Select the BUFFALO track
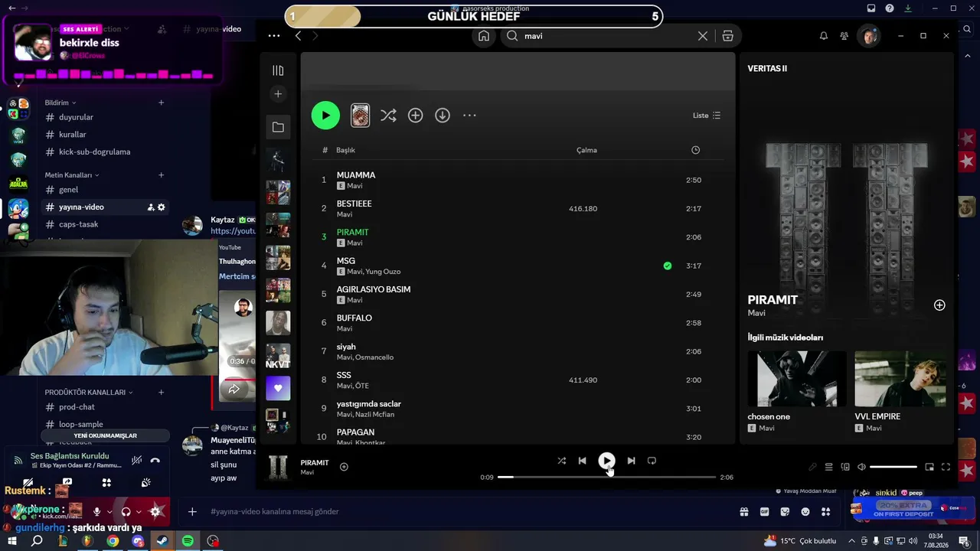 click(354, 318)
